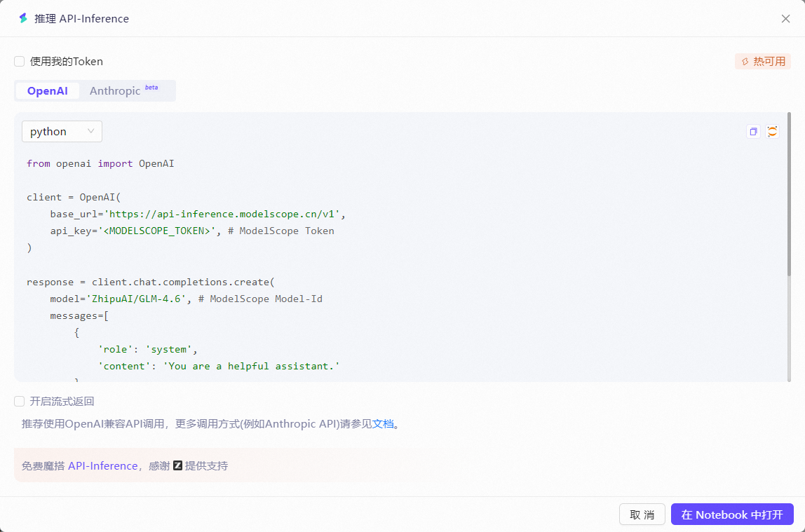
Task: Click the beta label beside Anthropic
Action: (x=151, y=88)
